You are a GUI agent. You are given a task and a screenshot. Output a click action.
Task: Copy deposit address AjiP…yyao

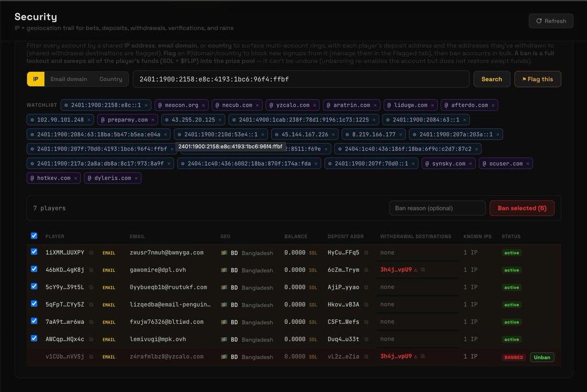[x=366, y=287]
